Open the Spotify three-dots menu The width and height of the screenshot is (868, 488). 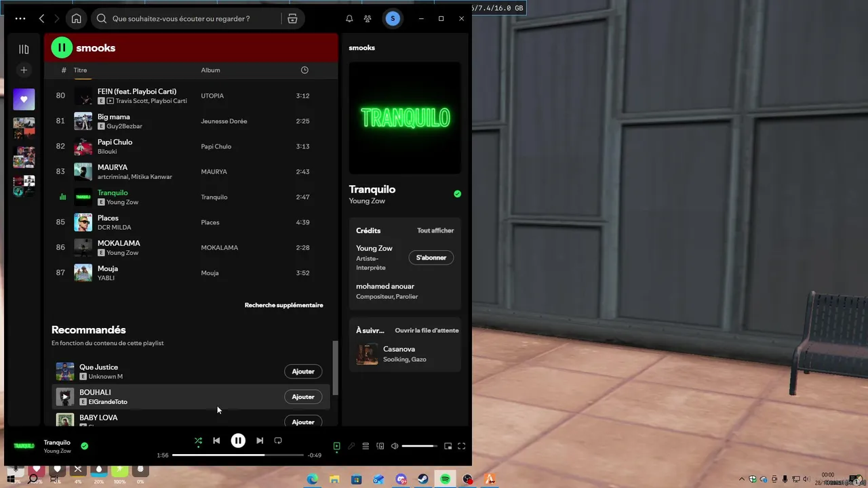pos(20,19)
